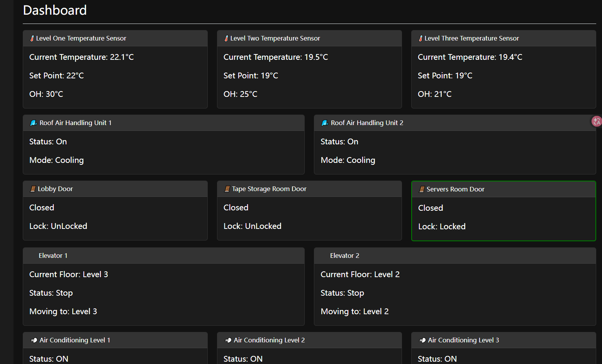Image resolution: width=602 pixels, height=364 pixels.
Task: Click the Level Two thermometer icon
Action: 227,39
